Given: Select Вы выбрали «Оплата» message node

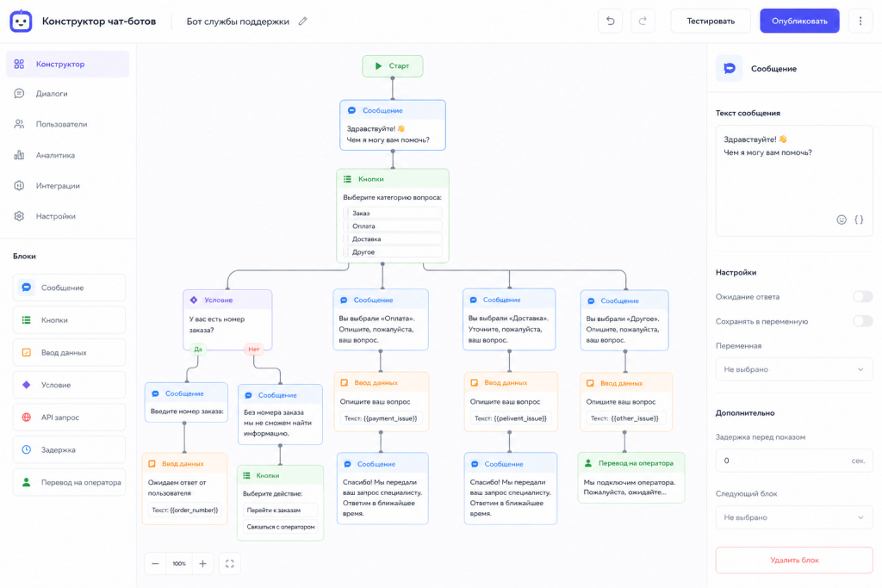Looking at the screenshot, I should click(x=380, y=319).
